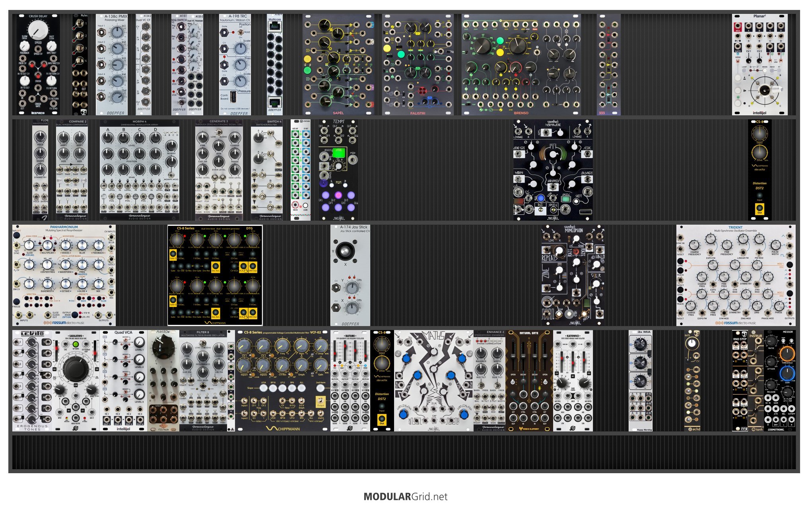Viewport: 812px width, 505px height.
Task: Click the 2nd Harm button on VCF-02
Action: point(321,388)
